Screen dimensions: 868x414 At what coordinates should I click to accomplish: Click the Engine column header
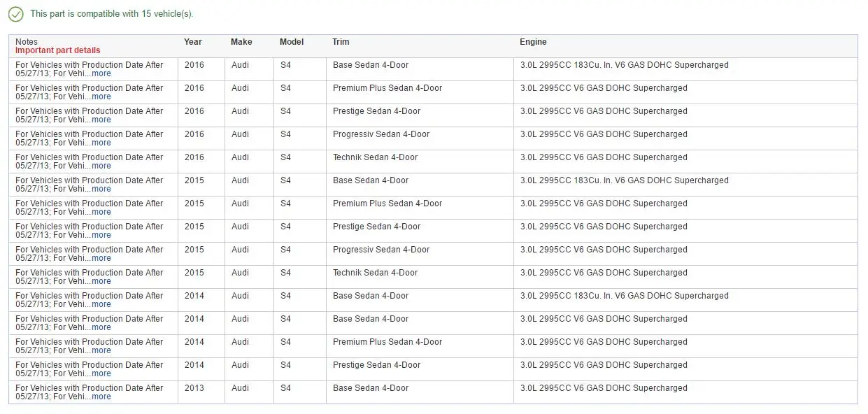pos(533,42)
